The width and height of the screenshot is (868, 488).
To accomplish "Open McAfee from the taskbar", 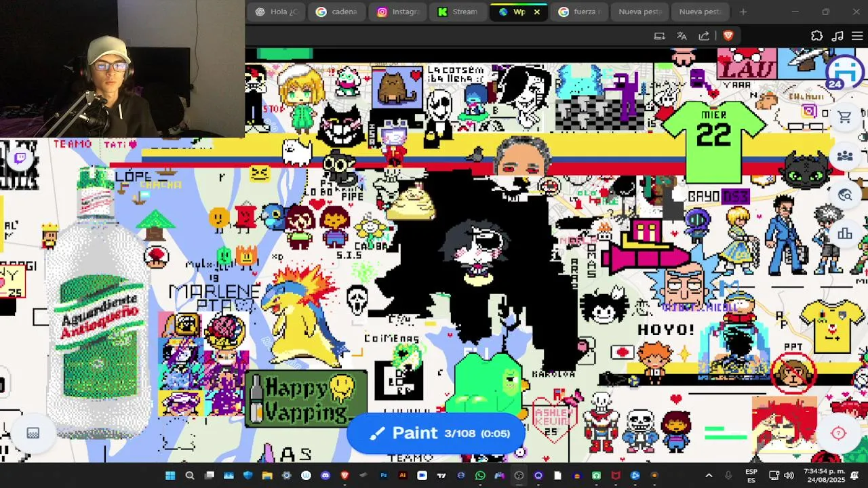I will tap(616, 475).
